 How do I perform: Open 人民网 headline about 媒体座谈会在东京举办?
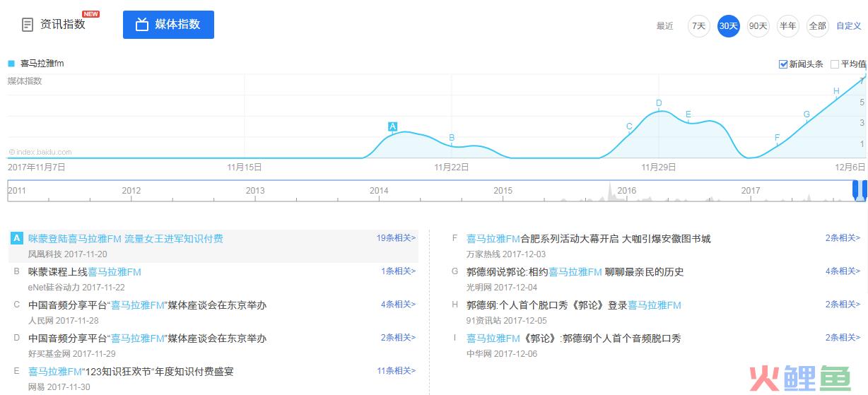coord(147,305)
